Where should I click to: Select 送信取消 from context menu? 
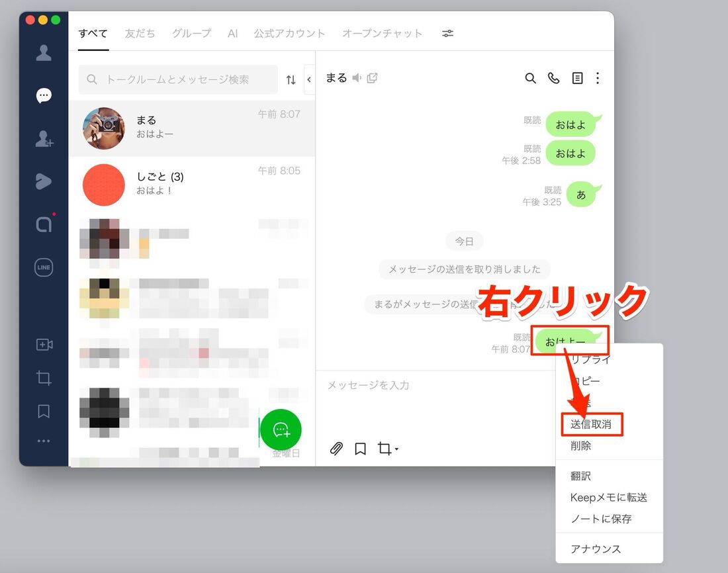click(591, 424)
